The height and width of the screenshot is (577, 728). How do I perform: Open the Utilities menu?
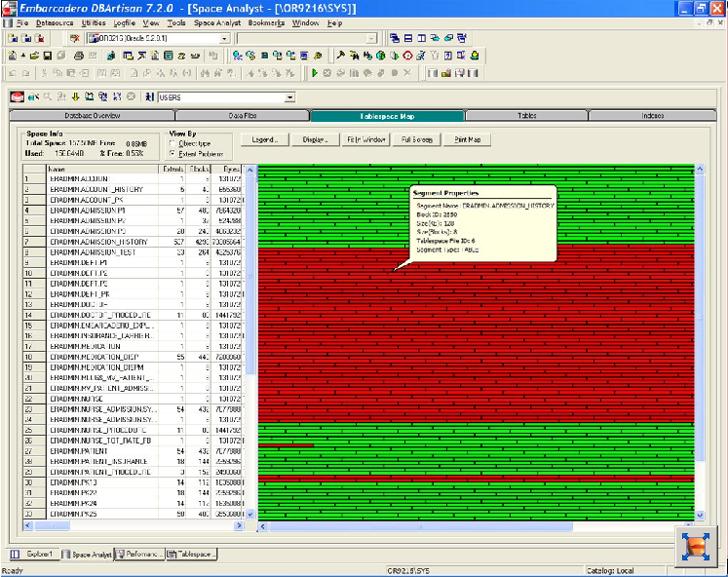tap(94, 22)
